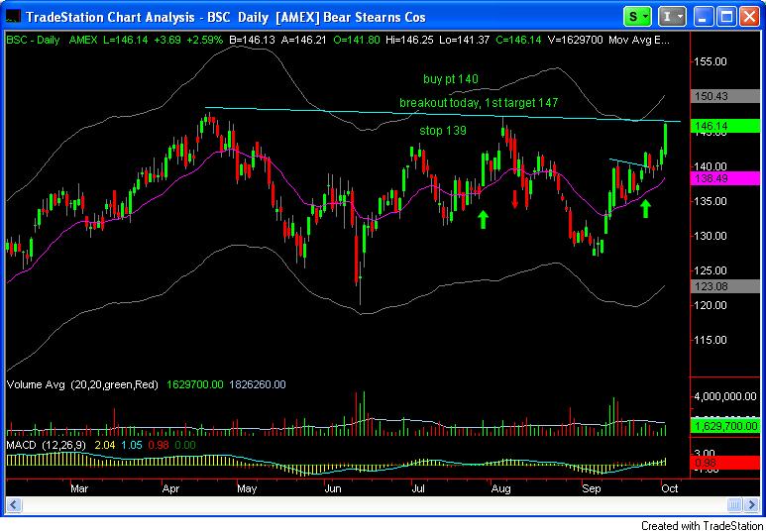Viewport: 766px width, 532px height.
Task: Click the 'Aug' date axis label
Action: [500, 488]
